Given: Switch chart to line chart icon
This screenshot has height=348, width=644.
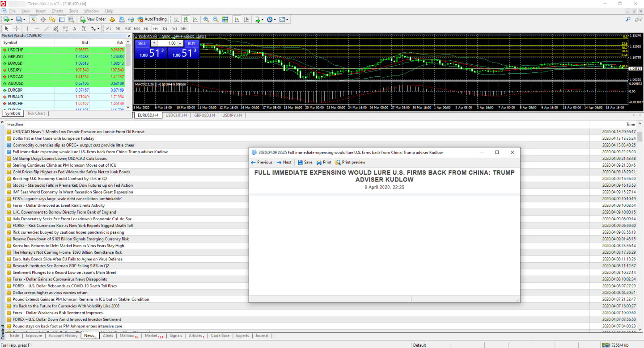Looking at the screenshot, I should [x=195, y=19].
